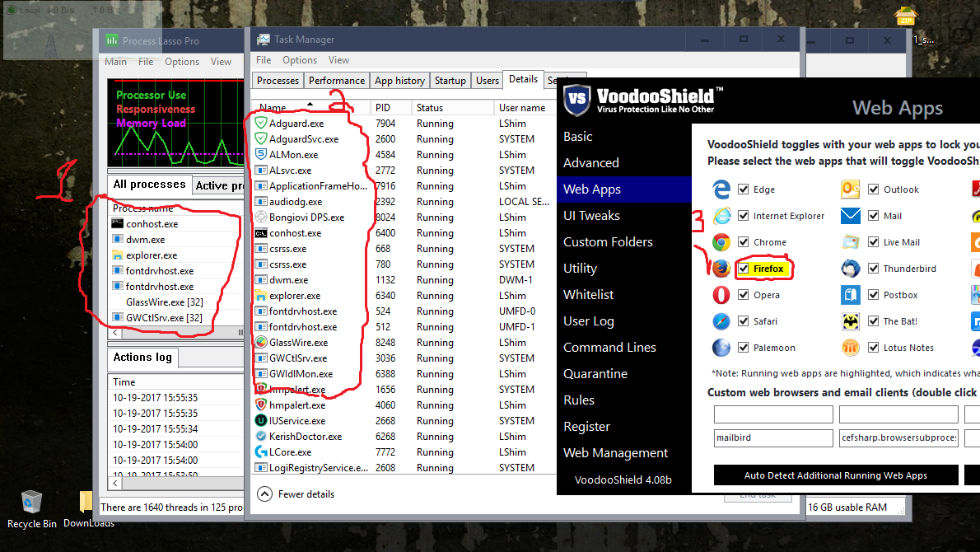980x552 pixels.
Task: Click the Opera icon in VoodooShield
Action: pos(721,294)
